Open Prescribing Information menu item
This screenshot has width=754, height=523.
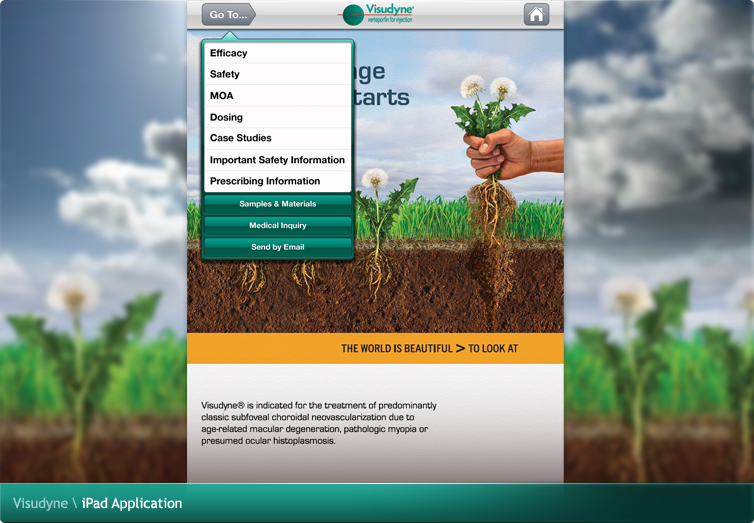coord(277,181)
